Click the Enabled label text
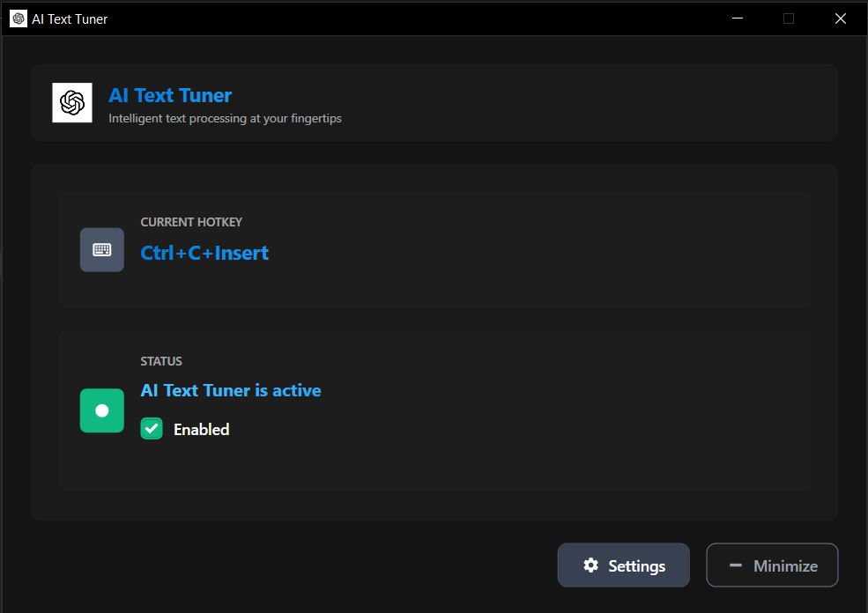The image size is (868, 613). tap(202, 429)
